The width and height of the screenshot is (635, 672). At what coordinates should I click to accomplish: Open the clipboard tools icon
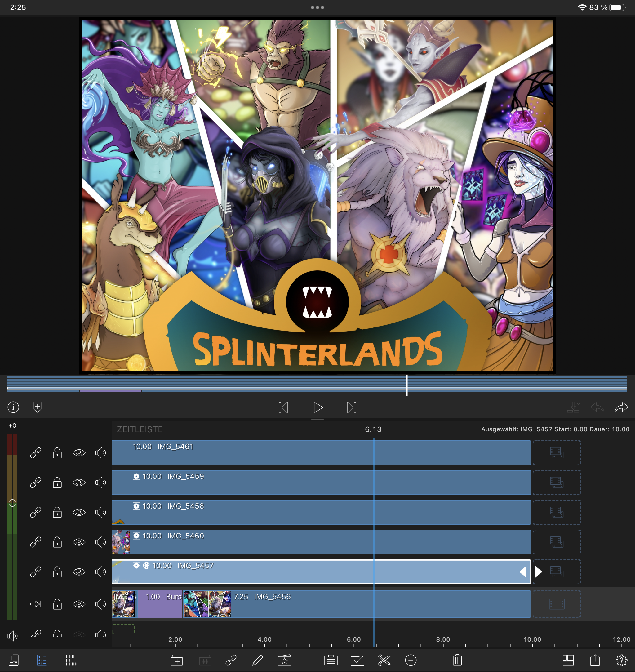tap(331, 660)
